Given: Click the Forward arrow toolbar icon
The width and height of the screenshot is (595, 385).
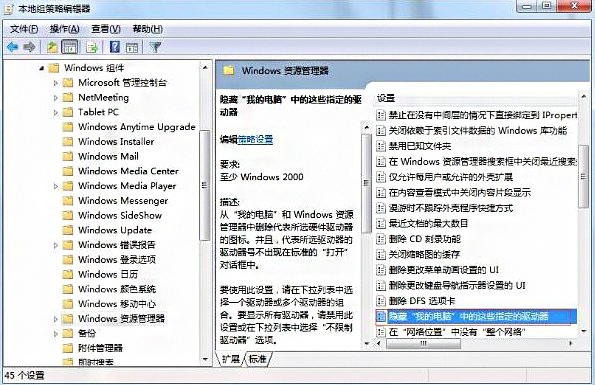Looking at the screenshot, I should [30, 47].
